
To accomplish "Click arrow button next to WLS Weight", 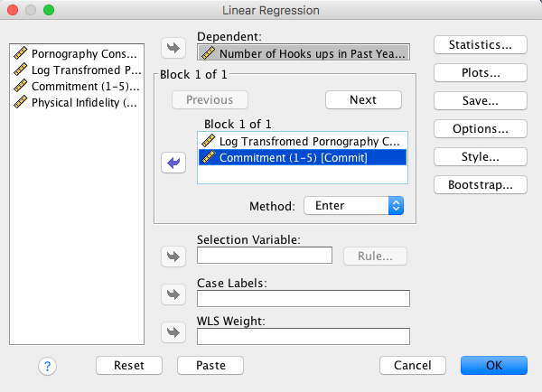I will point(172,332).
